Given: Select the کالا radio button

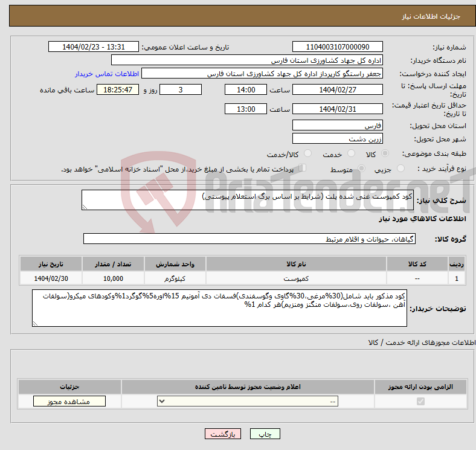Looking at the screenshot, I should coord(385,153).
